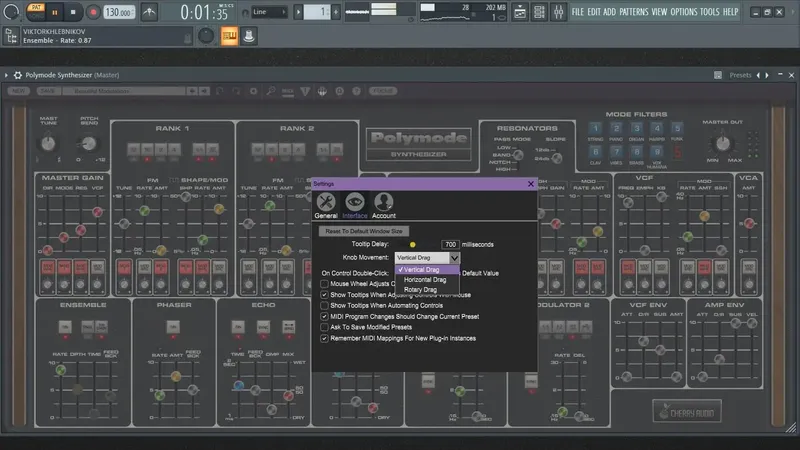Click the FOCUS button in Polymode toolbar
This screenshot has width=800, height=450.
click(383, 91)
